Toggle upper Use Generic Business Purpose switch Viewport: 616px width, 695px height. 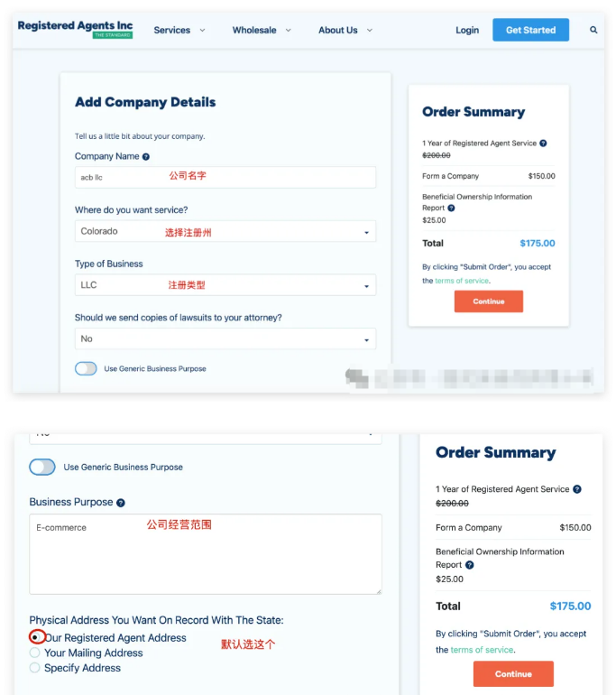tap(86, 368)
